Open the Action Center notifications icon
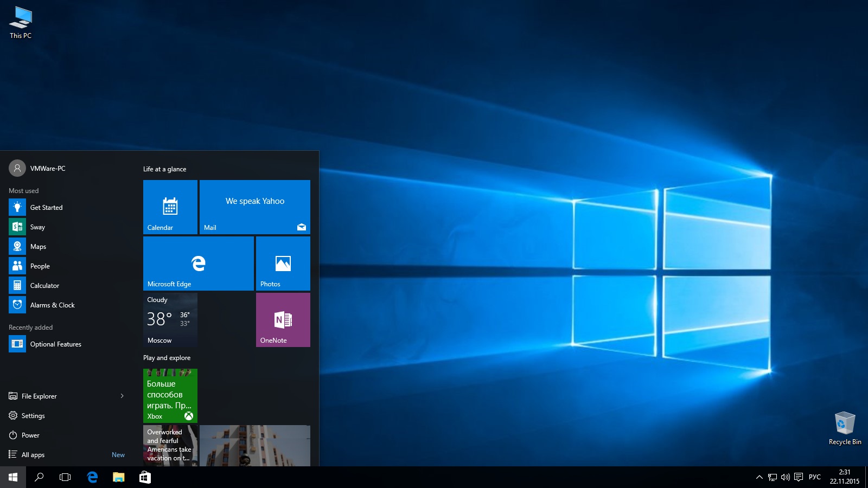868x488 pixels. pyautogui.click(x=799, y=477)
